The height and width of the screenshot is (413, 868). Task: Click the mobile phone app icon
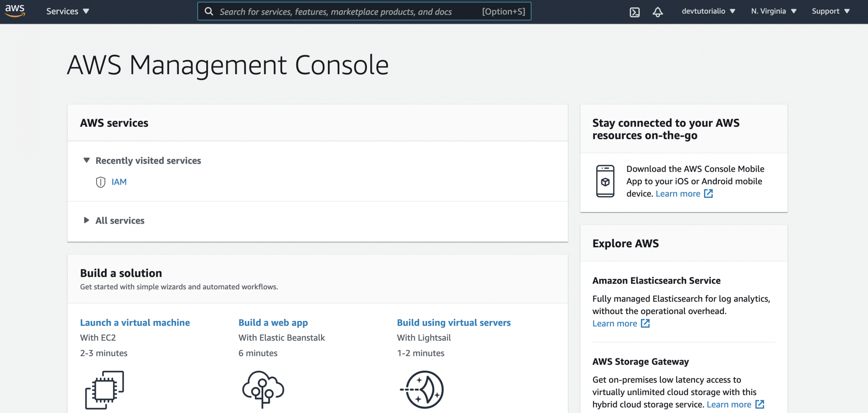(605, 181)
